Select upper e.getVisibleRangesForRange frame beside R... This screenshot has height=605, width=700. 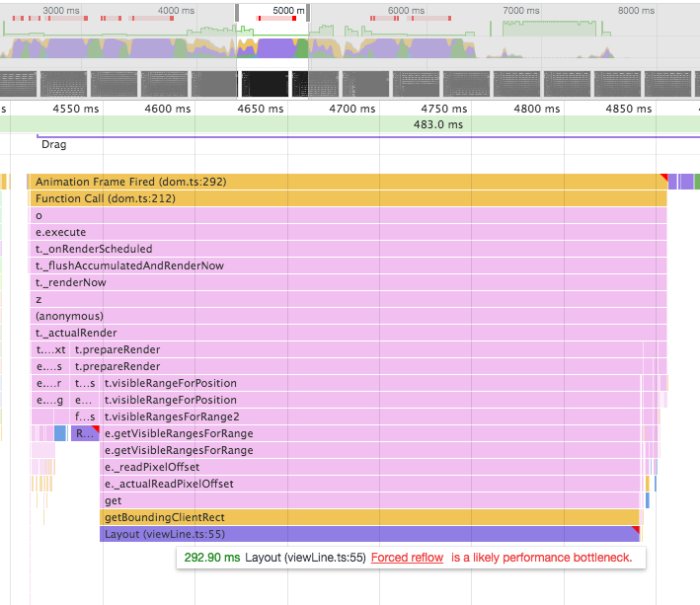coord(370,433)
